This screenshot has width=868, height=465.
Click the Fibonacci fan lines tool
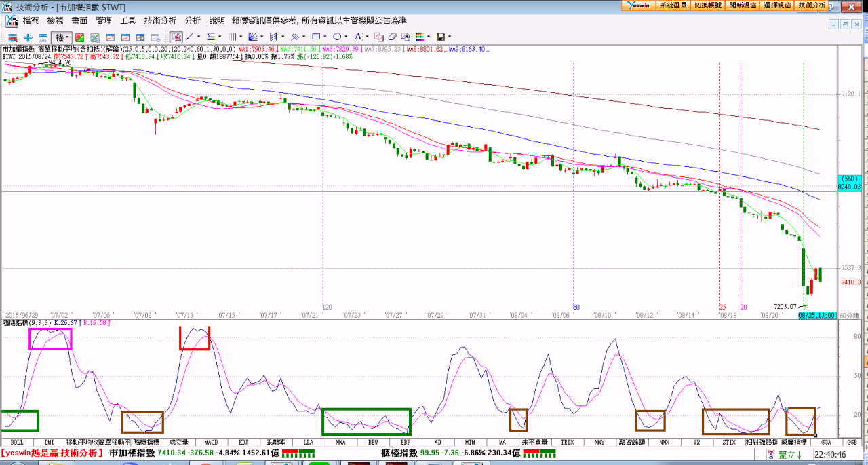252,37
